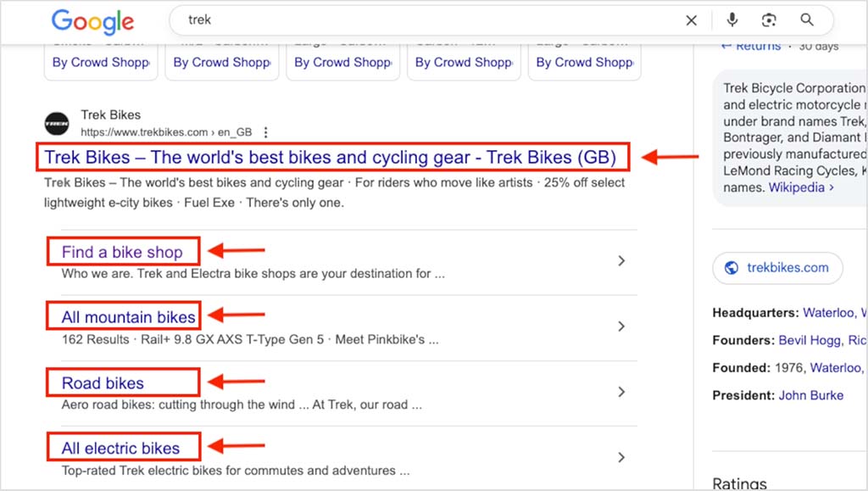This screenshot has width=868, height=491.
Task: Expand the 'All mountain bikes' row chevron
Action: [621, 326]
